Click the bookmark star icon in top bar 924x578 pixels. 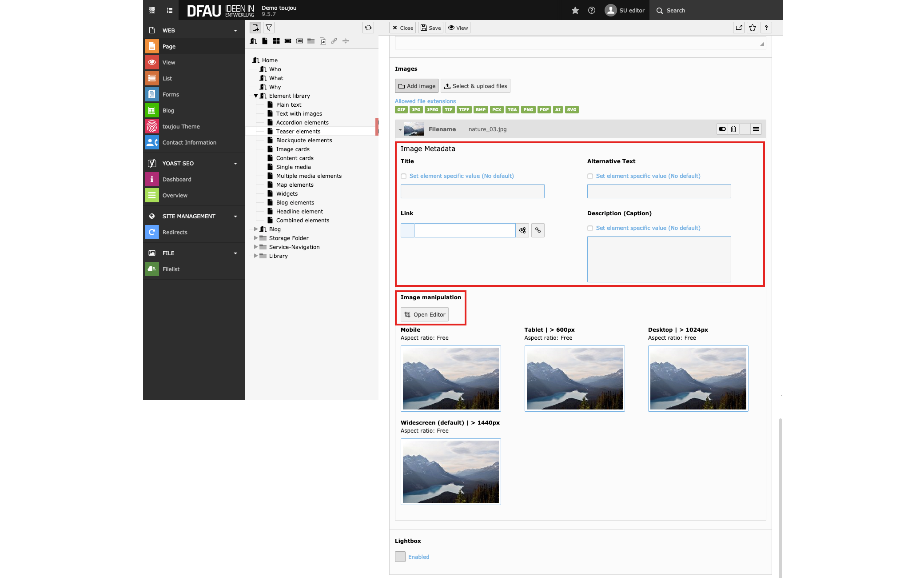575,10
